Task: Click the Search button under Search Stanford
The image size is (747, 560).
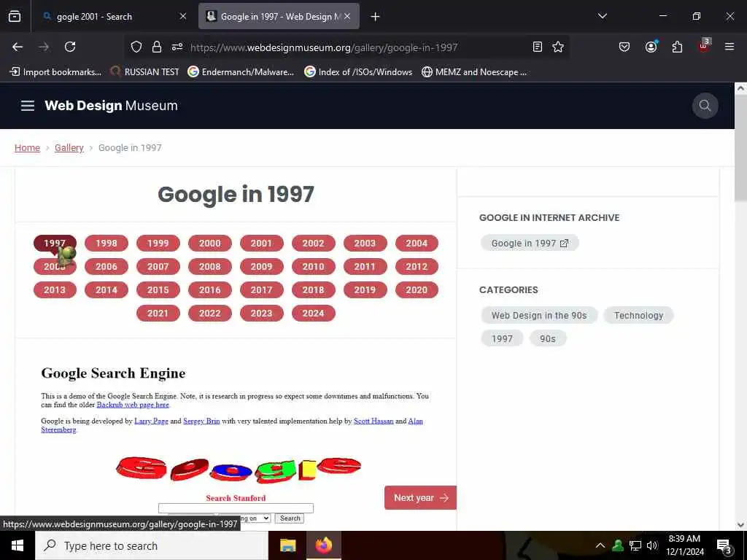Action: 290,518
